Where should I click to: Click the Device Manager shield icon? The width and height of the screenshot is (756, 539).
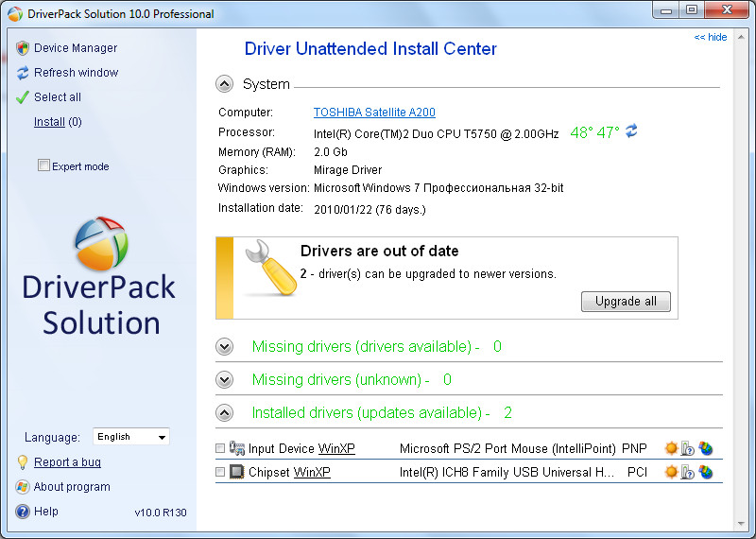pyautogui.click(x=23, y=48)
